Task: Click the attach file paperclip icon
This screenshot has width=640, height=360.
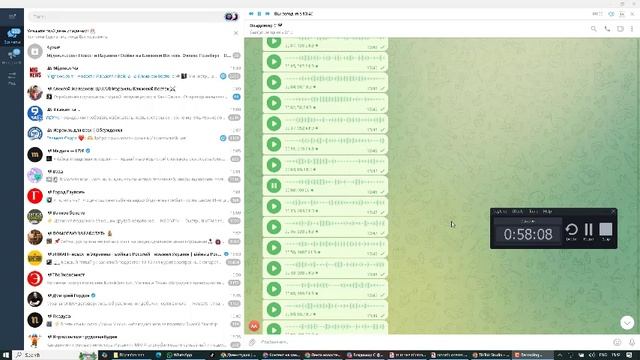Action: tap(252, 342)
